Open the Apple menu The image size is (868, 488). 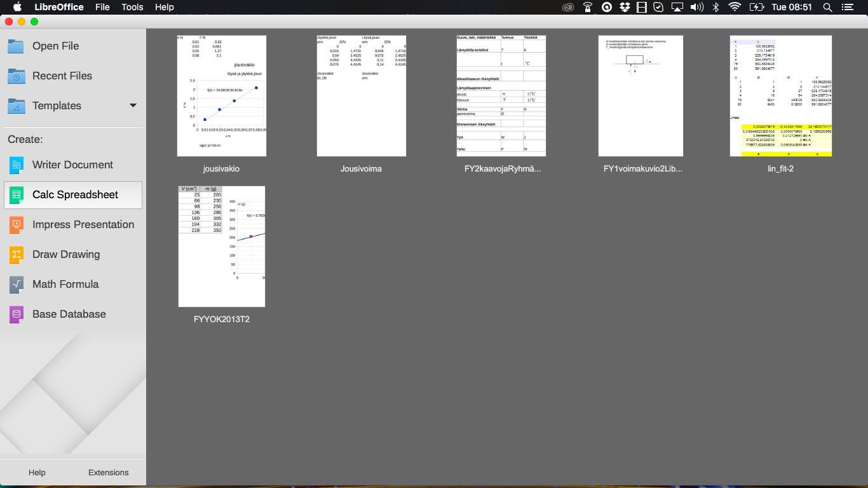(17, 7)
